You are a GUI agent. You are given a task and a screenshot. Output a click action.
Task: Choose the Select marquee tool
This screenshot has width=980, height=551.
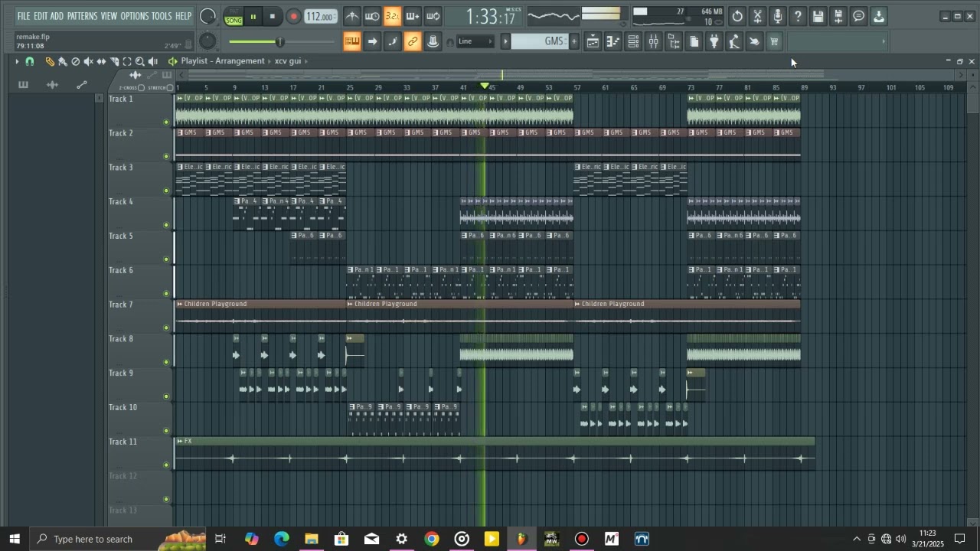click(x=127, y=61)
